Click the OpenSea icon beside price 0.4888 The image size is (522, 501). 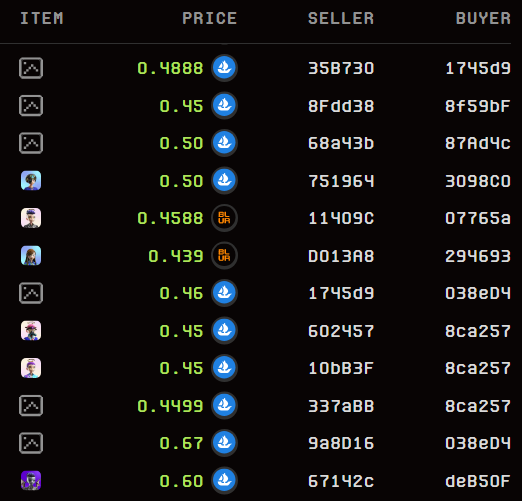224,68
